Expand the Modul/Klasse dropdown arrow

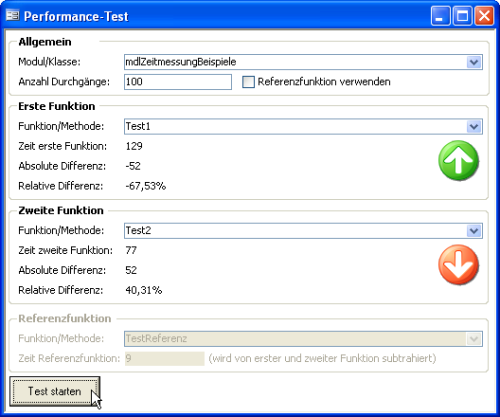474,62
